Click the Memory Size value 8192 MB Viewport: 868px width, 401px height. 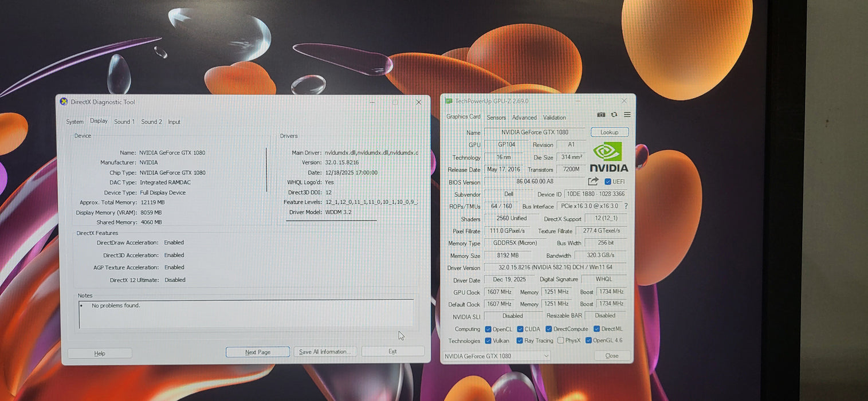pyautogui.click(x=508, y=255)
